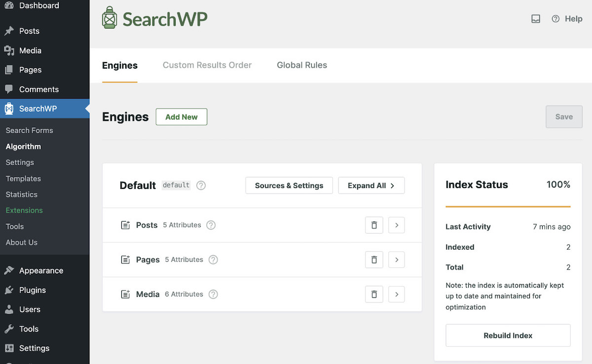Viewport: 592px width, 364px height.
Task: Click the 'Total' label in Index Status
Action: pyautogui.click(x=454, y=267)
